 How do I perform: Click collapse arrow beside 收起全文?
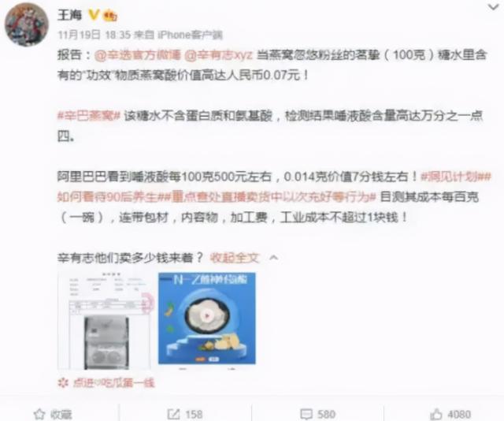coord(273,258)
